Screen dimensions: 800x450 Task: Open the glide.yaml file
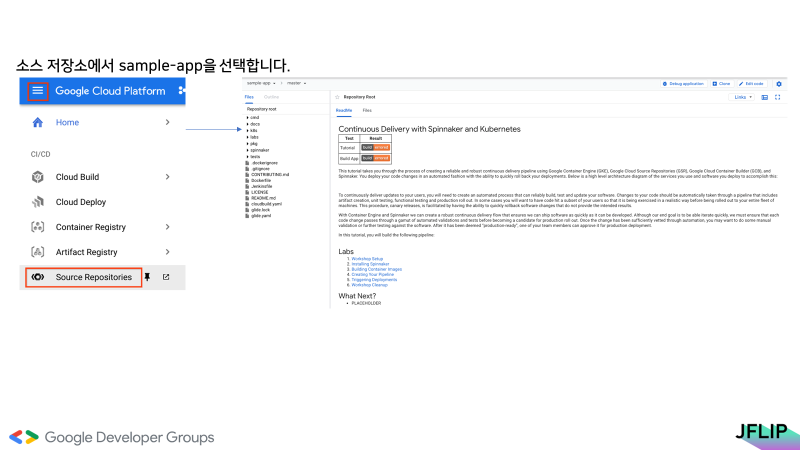(x=261, y=216)
